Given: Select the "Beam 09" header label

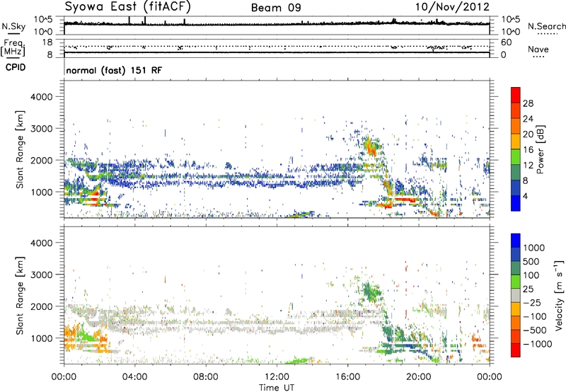Looking at the screenshot, I should [x=276, y=8].
